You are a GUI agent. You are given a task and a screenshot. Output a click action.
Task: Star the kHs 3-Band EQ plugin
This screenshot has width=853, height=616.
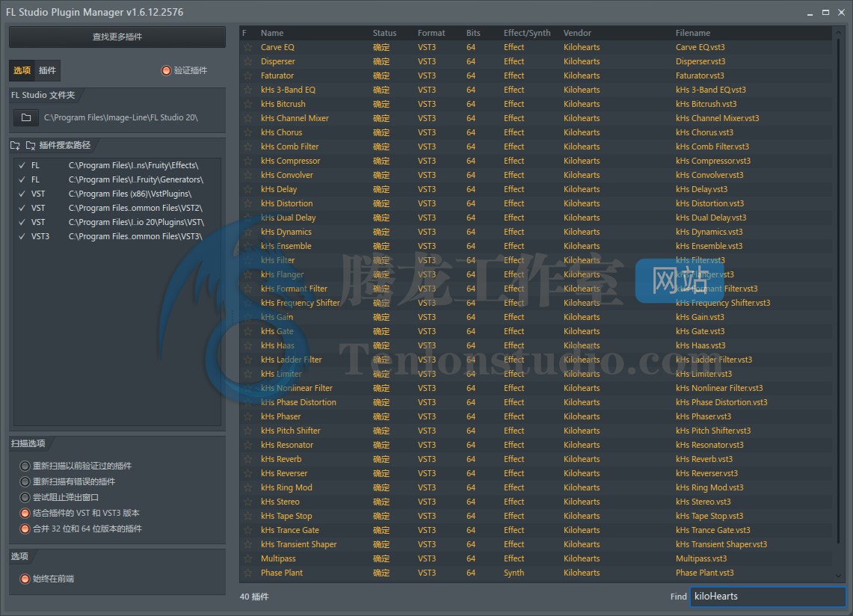[x=248, y=90]
